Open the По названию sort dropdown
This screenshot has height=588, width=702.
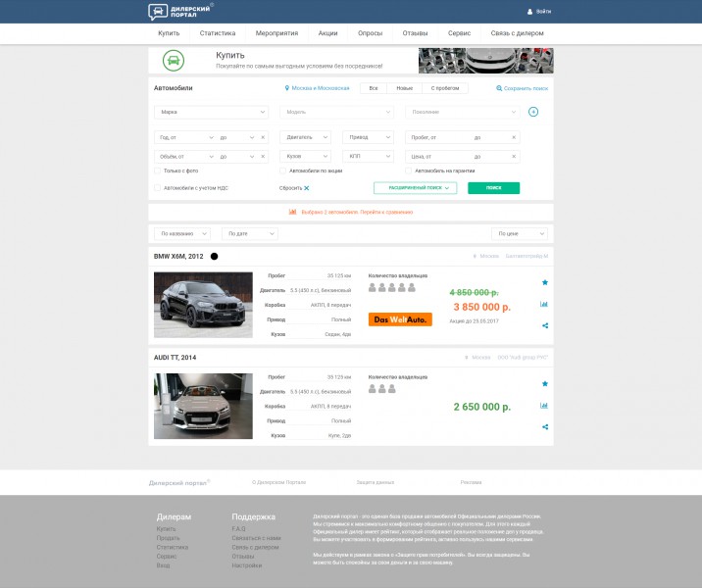click(182, 233)
